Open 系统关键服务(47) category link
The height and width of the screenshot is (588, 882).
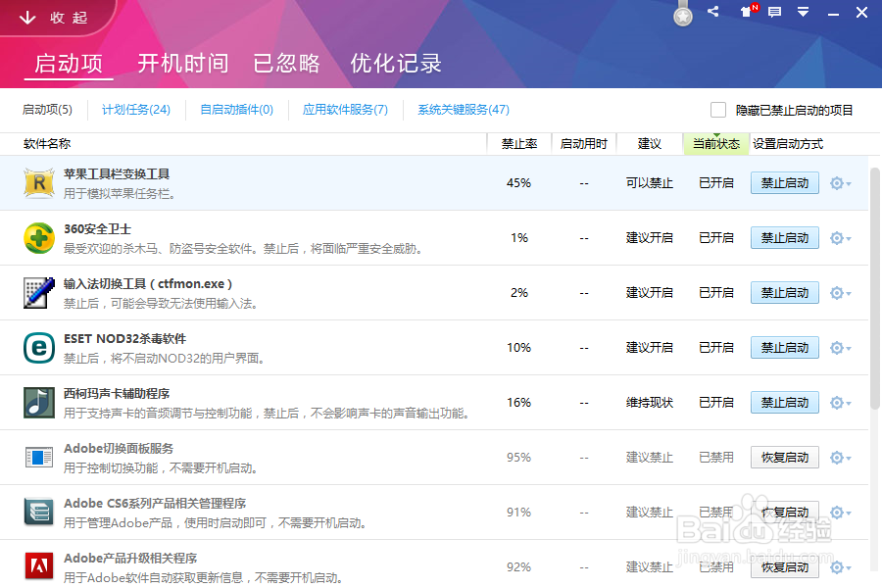click(x=462, y=110)
